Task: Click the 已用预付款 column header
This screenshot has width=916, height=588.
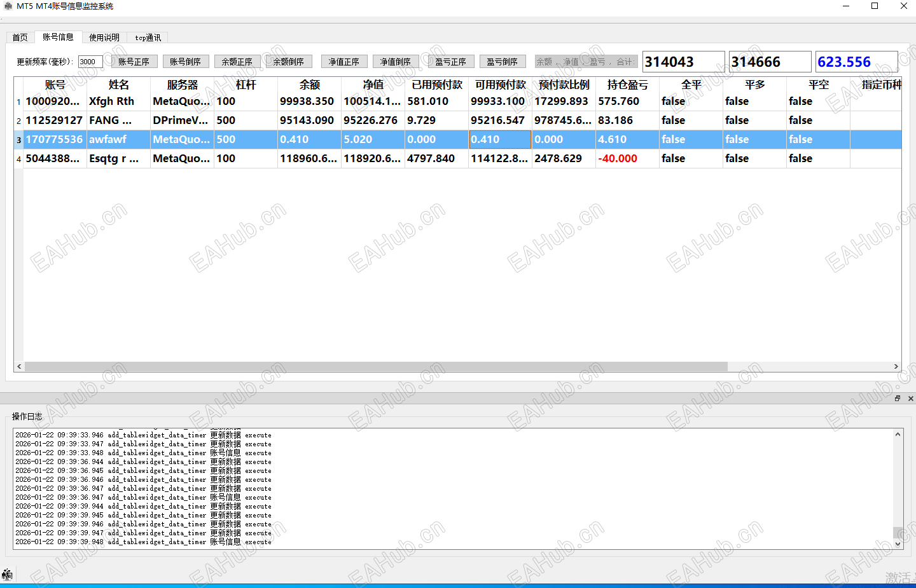Action: point(437,85)
